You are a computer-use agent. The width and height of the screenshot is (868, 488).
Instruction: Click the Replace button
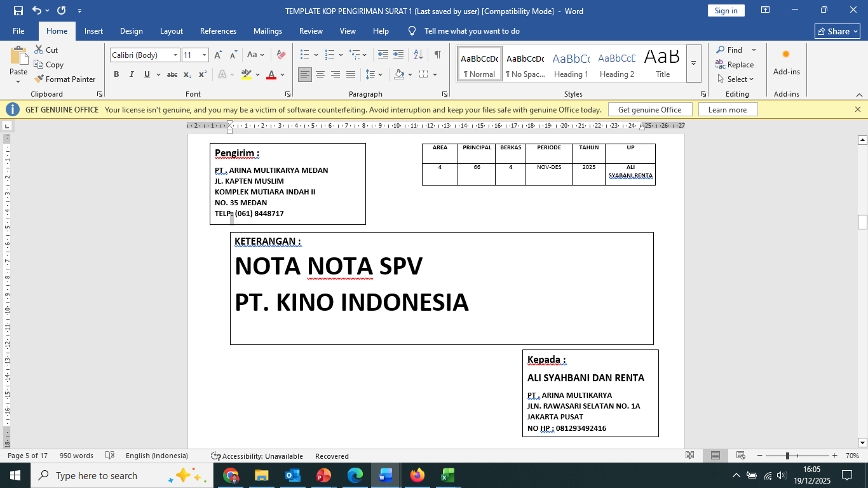click(x=735, y=64)
